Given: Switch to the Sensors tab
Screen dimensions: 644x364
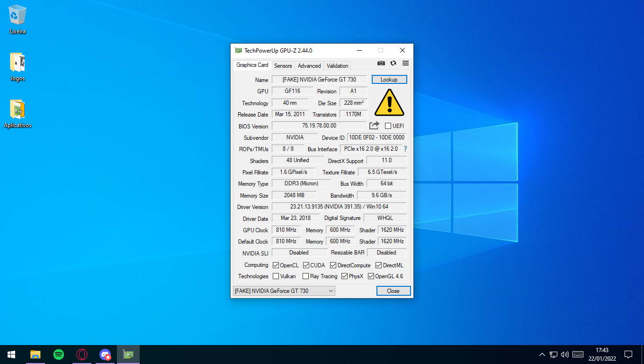Looking at the screenshot, I should [x=283, y=66].
